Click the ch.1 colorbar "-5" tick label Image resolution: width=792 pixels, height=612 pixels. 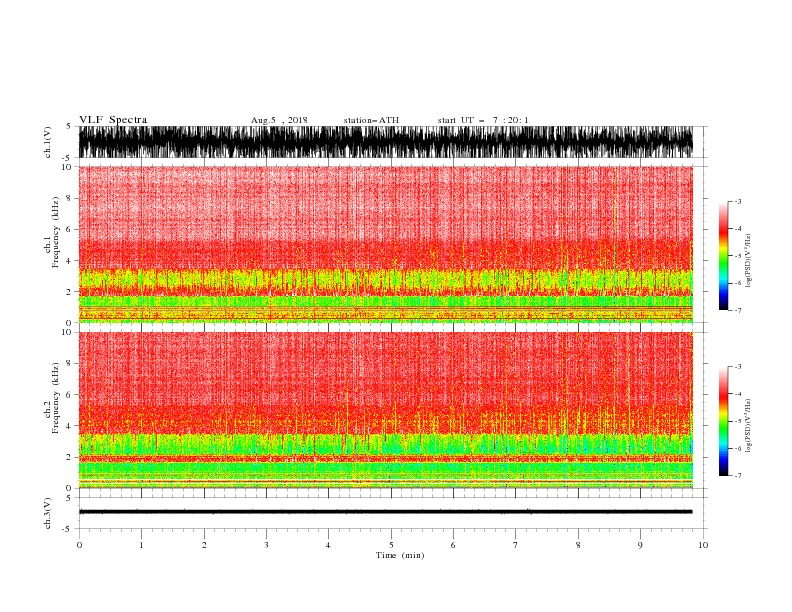(738, 256)
